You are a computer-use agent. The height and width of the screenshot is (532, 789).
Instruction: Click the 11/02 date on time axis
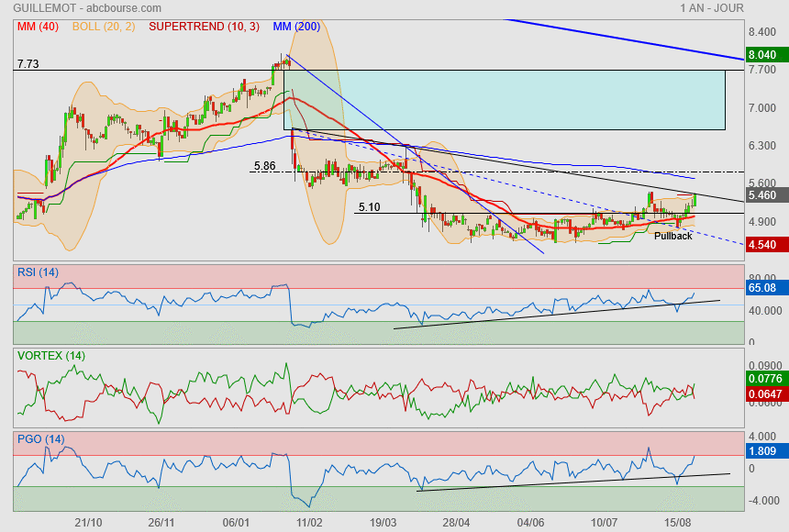[309, 522]
